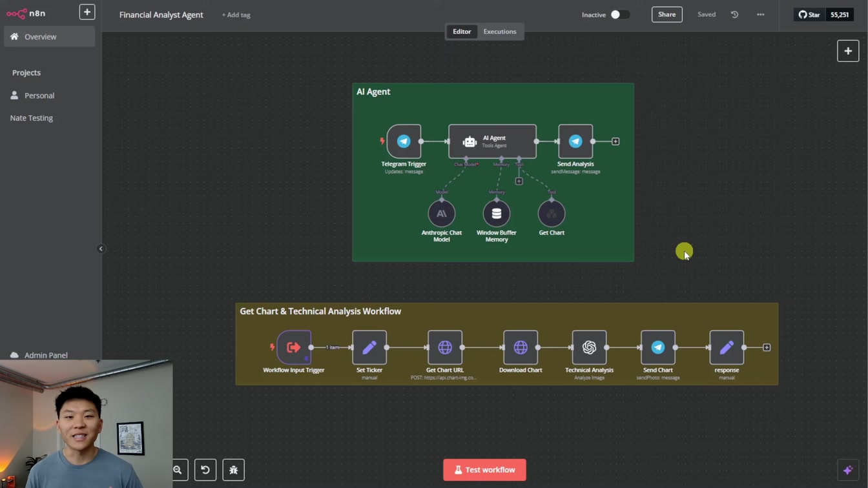The width and height of the screenshot is (868, 488).
Task: Open the response node
Action: coord(727,347)
